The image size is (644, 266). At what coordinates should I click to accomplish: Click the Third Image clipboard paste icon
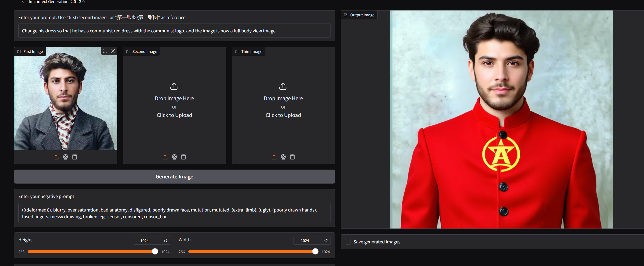293,157
